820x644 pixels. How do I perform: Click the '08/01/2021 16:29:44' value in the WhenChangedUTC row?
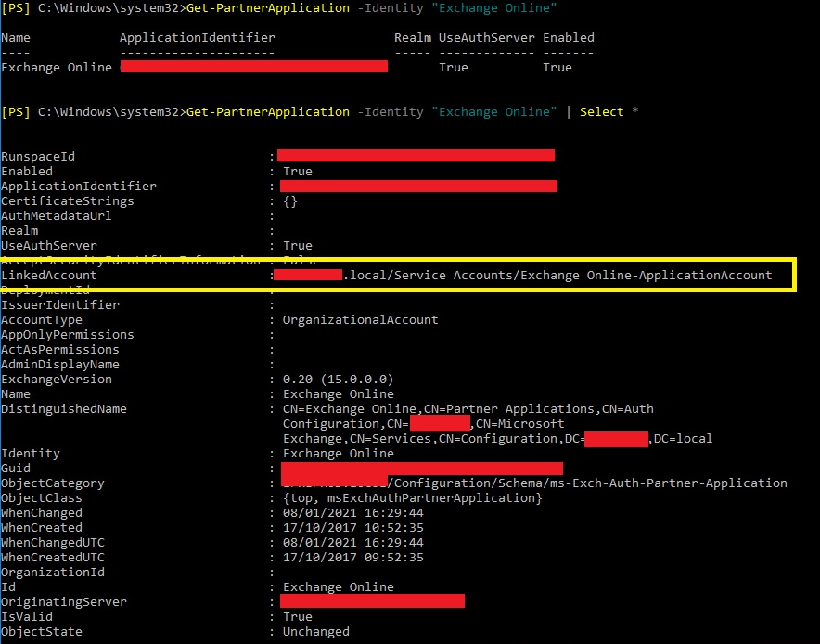point(353,543)
